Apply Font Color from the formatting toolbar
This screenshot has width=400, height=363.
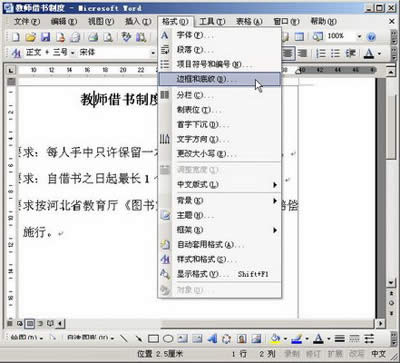[x=369, y=53]
